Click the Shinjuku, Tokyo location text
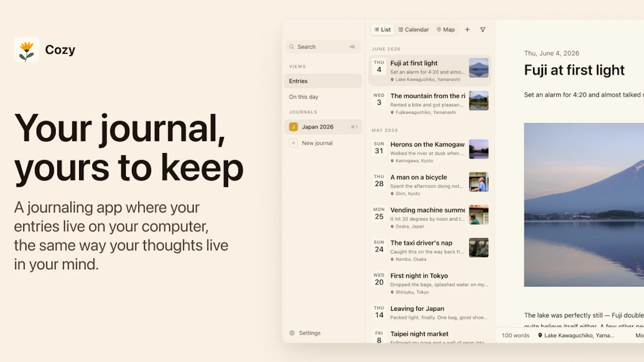 (x=412, y=293)
